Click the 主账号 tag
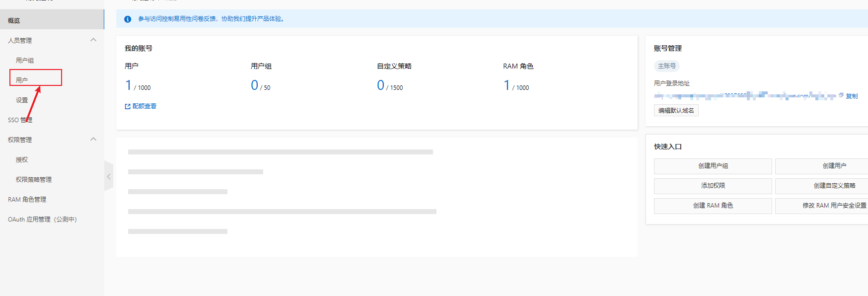868x296 pixels. point(667,66)
